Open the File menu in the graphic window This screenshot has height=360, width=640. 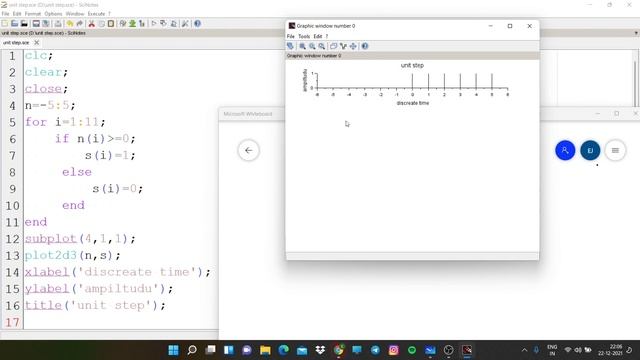291,36
